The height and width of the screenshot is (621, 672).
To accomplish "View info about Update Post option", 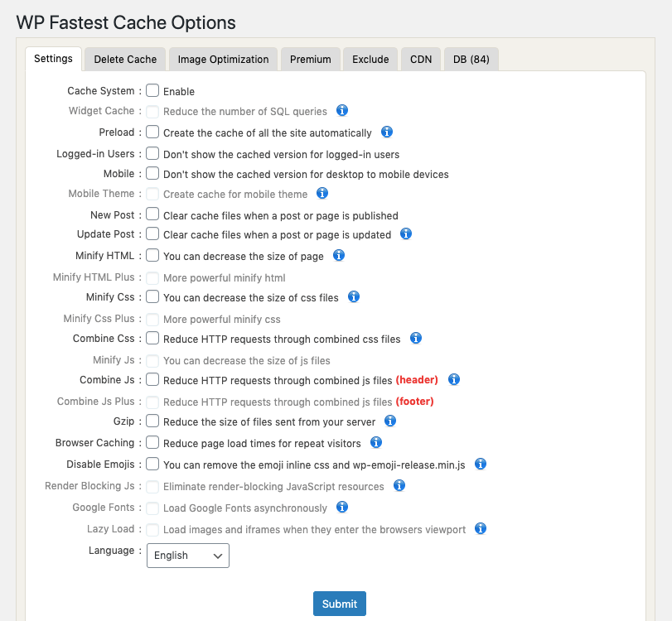I will [405, 234].
